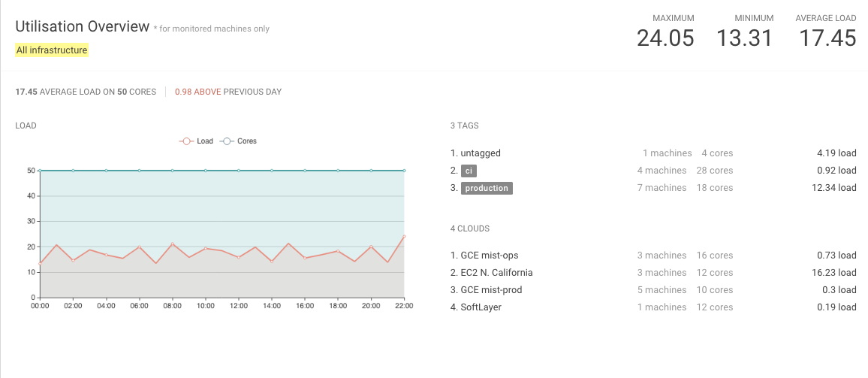
Task: Open the untagged row in tags list
Action: pyautogui.click(x=481, y=153)
